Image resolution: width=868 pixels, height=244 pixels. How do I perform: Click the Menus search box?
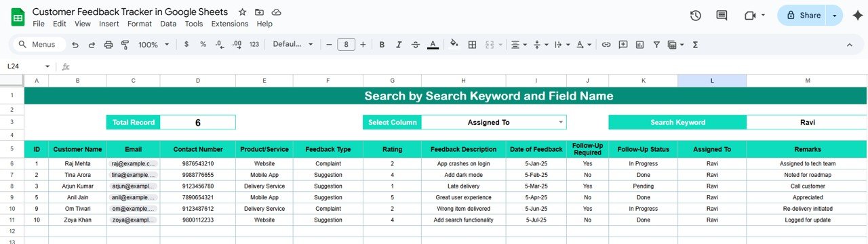click(39, 45)
